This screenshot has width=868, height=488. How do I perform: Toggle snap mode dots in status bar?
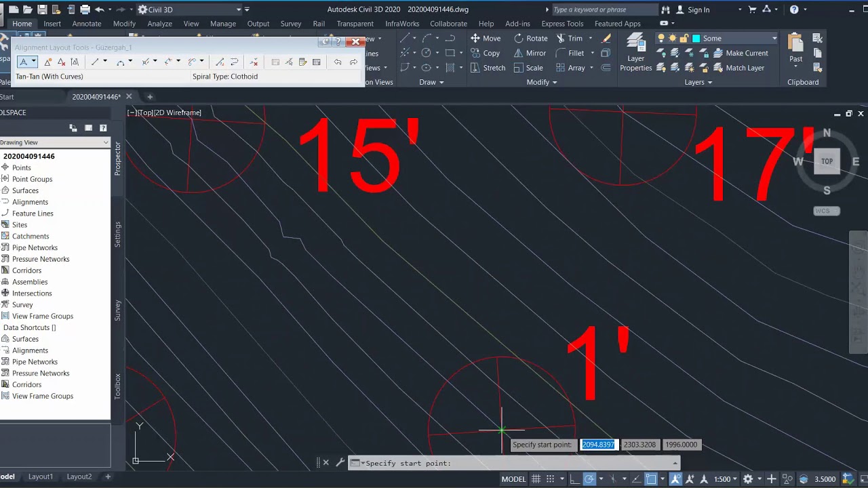[x=551, y=479]
